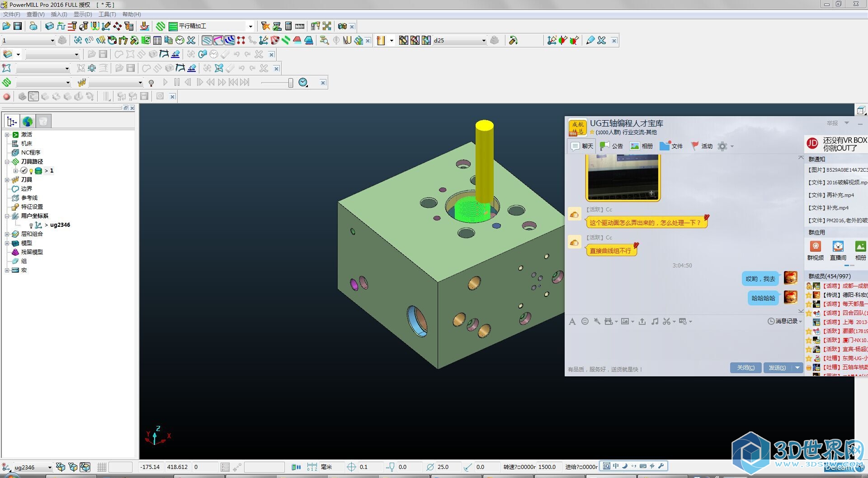Toggle the checkmark on toolpath 1
Viewport: 868px width, 478px height.
[24, 171]
